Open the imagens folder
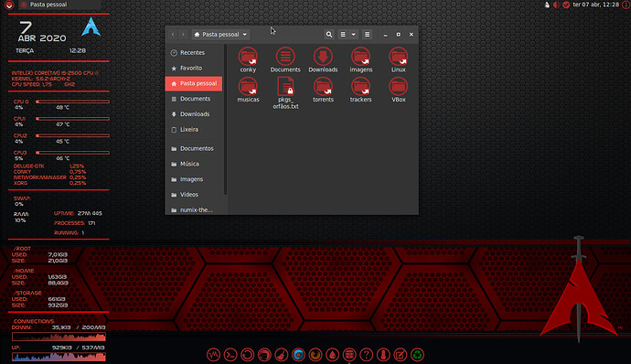Screen dimensions: 631x364 point(360,60)
